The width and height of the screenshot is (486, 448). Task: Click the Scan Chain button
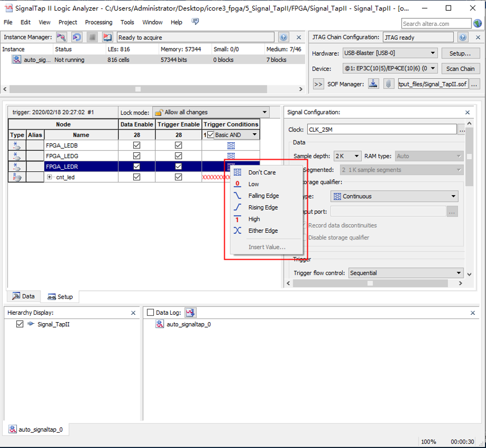460,69
